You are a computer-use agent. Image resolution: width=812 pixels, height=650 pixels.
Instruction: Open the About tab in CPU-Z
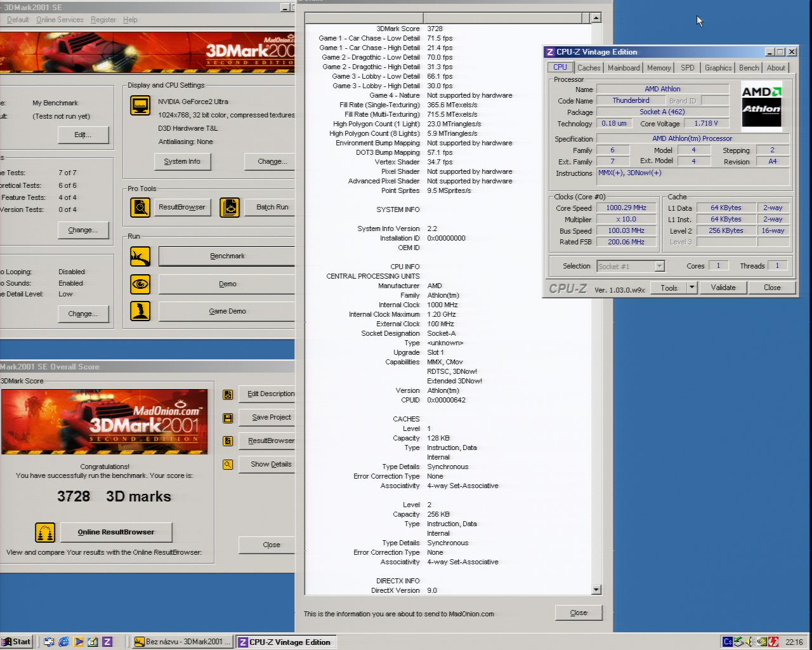(776, 68)
